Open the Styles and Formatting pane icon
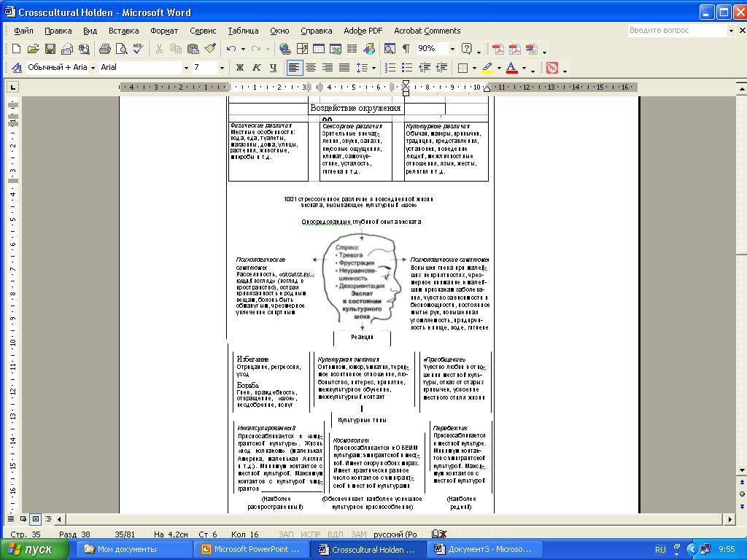The height and width of the screenshot is (560, 747). coord(17,68)
